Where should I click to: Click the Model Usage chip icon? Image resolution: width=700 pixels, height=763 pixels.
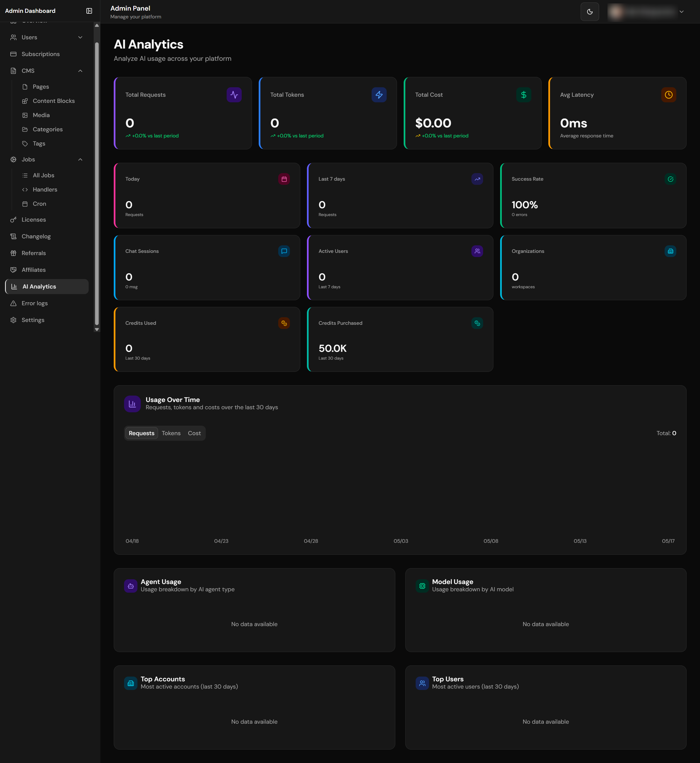point(422,586)
